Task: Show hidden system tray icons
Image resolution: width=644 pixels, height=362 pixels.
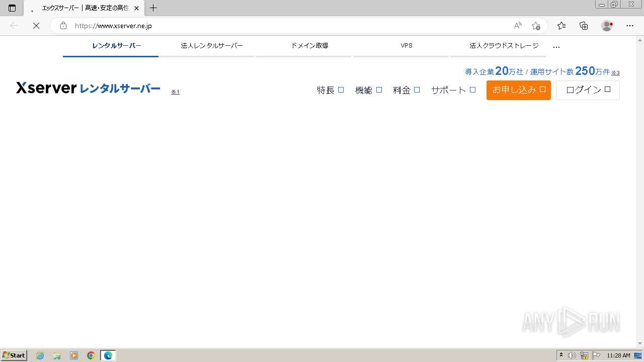Action: tap(561, 355)
